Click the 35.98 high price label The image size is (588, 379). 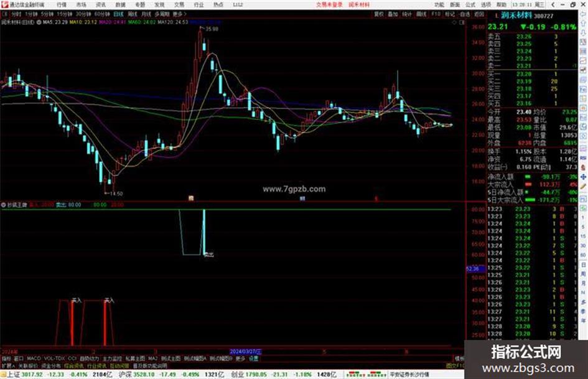pos(212,29)
